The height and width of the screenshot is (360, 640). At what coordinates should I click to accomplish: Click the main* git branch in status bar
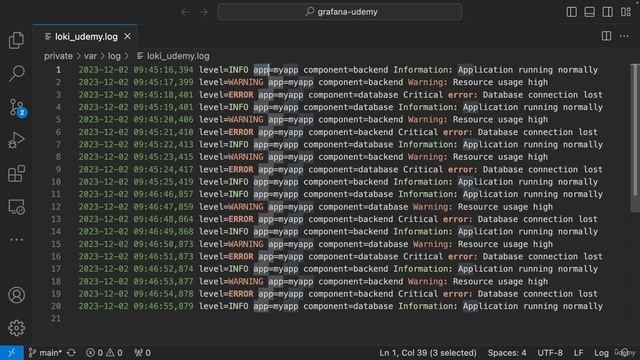click(45, 353)
